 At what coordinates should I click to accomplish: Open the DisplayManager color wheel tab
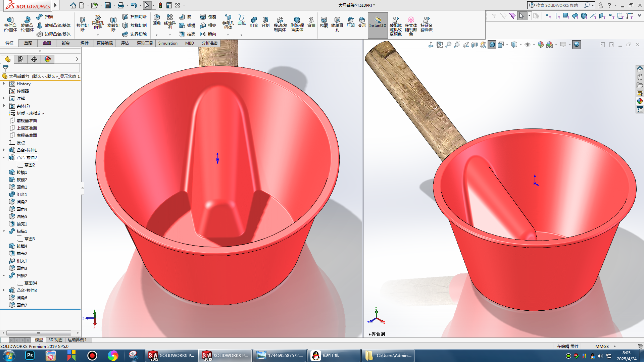coord(48,59)
